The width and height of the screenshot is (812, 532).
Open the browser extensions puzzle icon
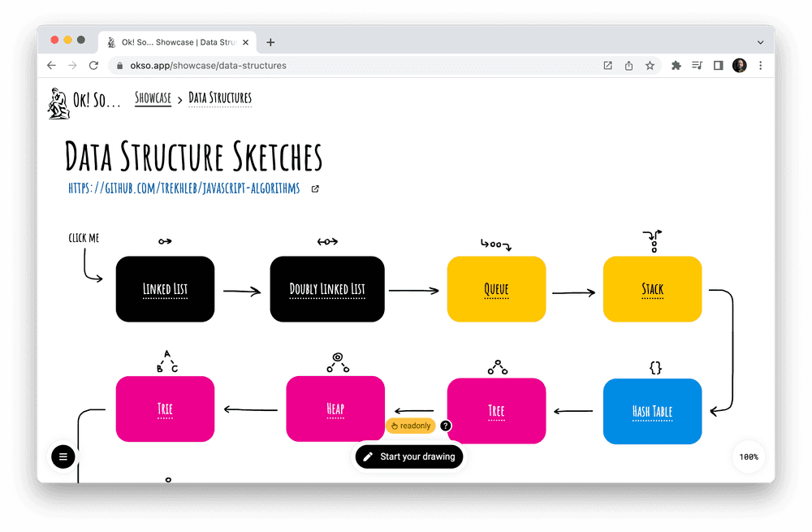(x=676, y=65)
